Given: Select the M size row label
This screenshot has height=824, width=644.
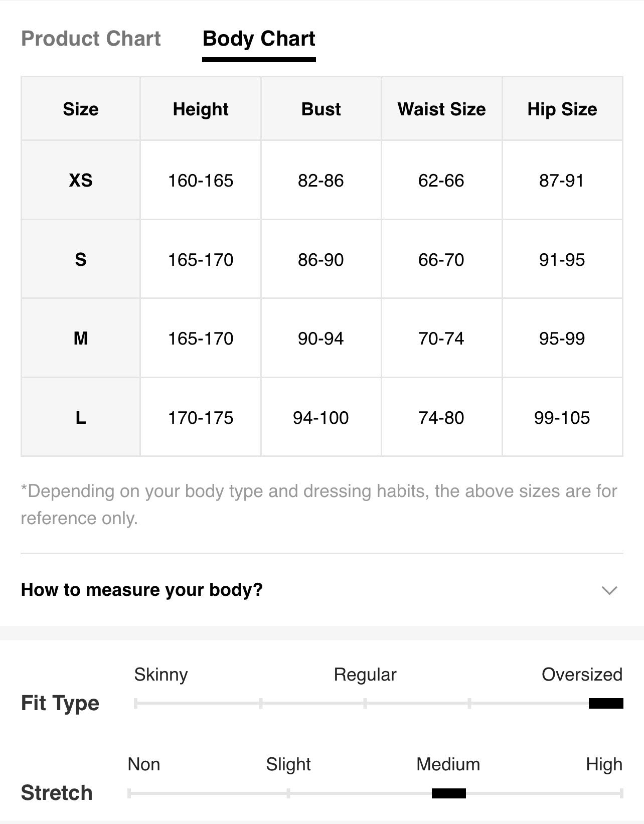Looking at the screenshot, I should click(81, 339).
